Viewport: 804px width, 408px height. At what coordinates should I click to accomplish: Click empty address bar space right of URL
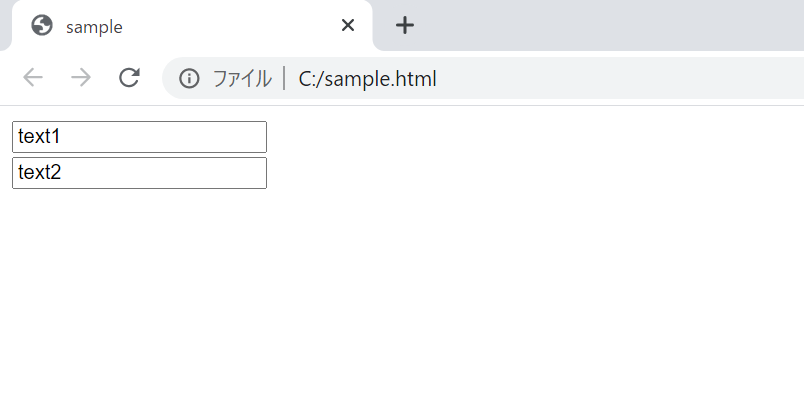[620, 79]
